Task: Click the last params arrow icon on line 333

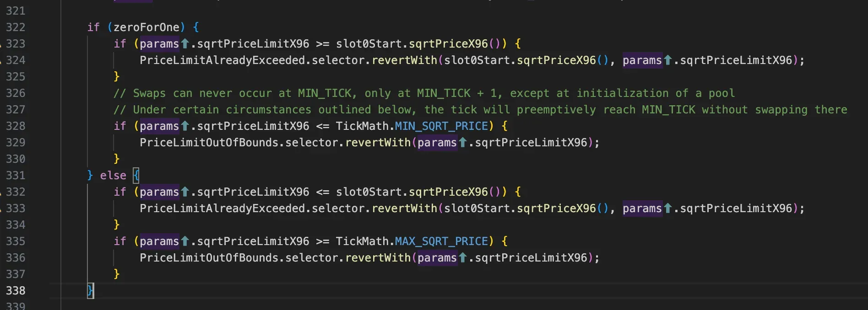Action: 668,208
